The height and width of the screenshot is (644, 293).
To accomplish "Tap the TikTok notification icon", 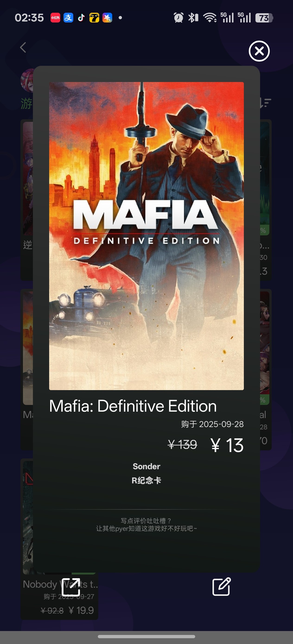I will pyautogui.click(x=81, y=18).
